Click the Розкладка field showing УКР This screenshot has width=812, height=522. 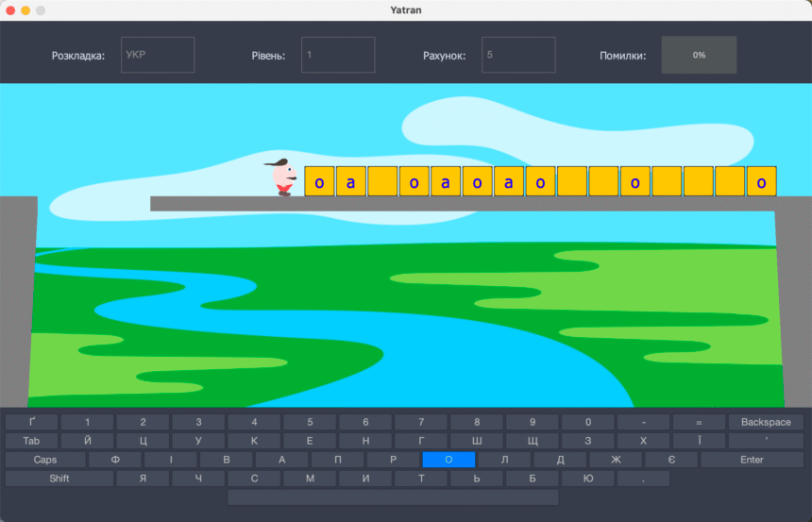click(x=158, y=55)
